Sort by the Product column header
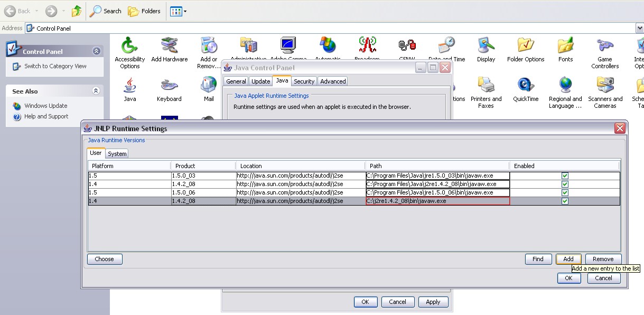 coord(203,166)
